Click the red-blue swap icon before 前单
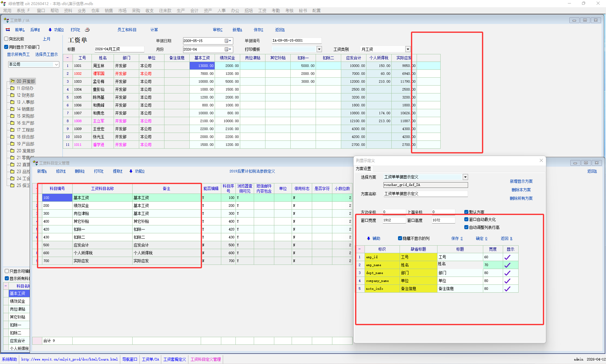Screen dimensions: 606x364 tap(8, 30)
